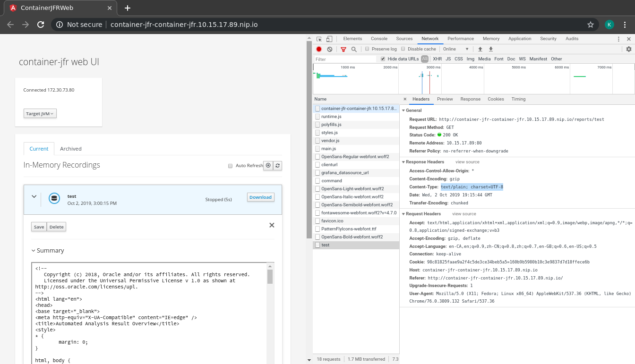Filter requests by XHR

(x=438, y=59)
